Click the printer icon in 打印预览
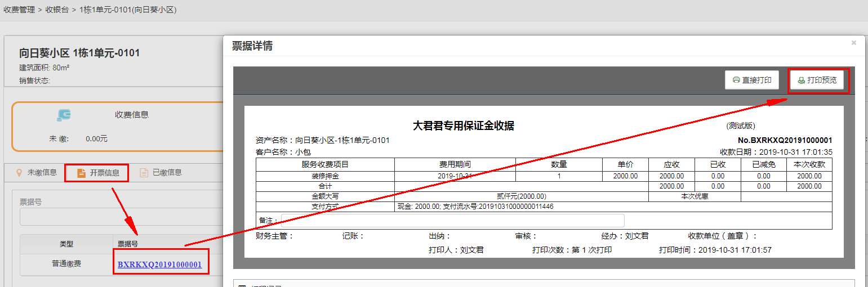 click(801, 80)
